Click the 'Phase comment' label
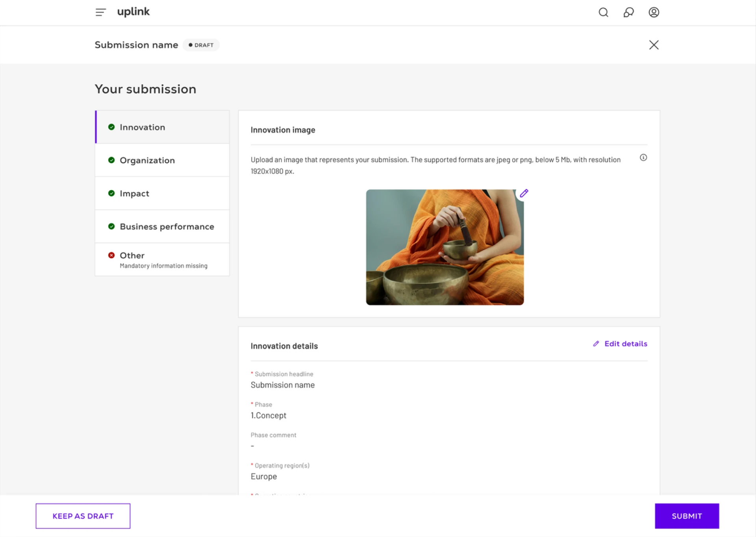This screenshot has height=537, width=756. [x=274, y=435]
